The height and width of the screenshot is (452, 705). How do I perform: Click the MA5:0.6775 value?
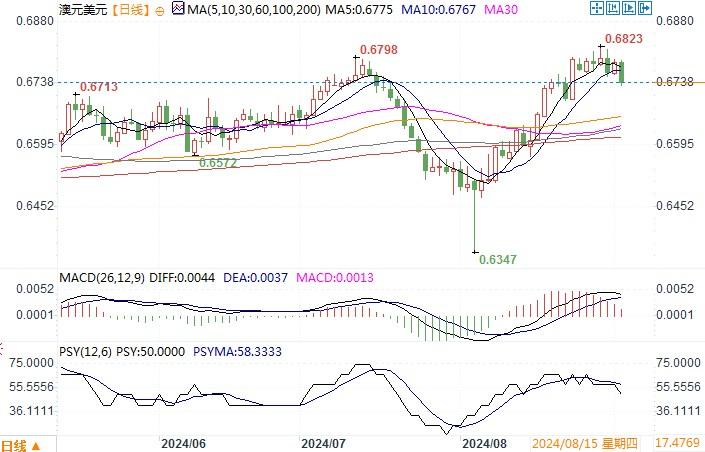(359, 9)
